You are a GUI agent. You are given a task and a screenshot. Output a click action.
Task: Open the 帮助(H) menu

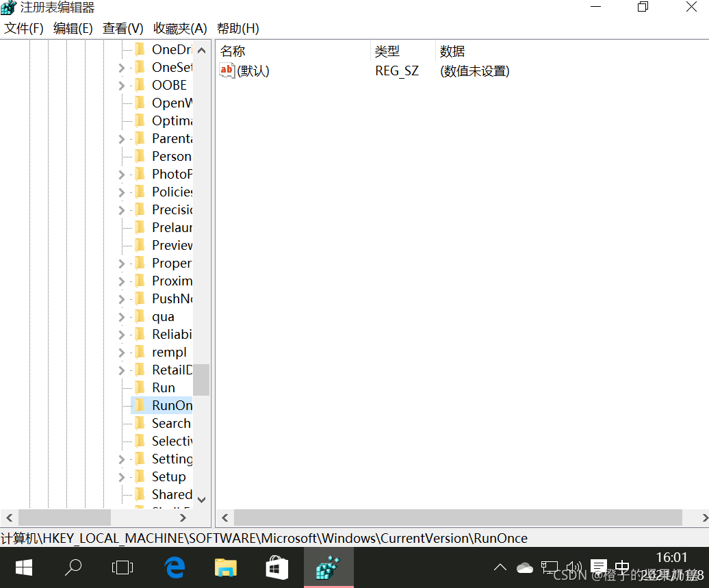coord(237,28)
